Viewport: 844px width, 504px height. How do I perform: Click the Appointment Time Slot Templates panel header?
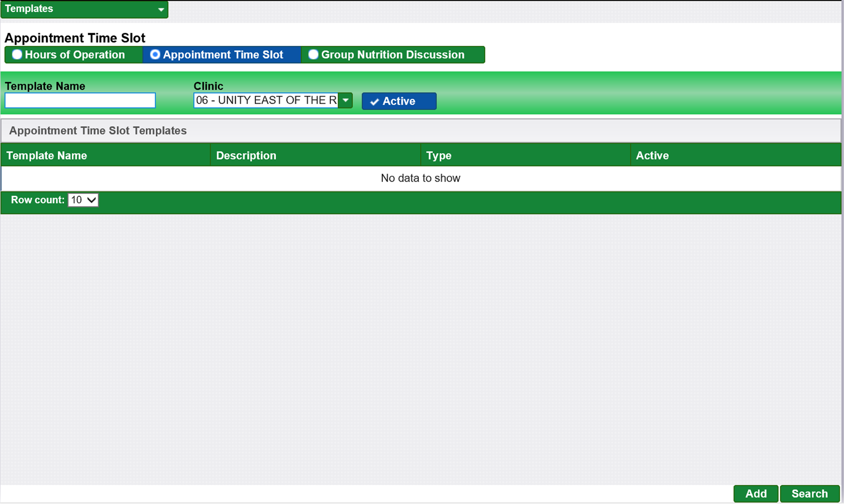pyautogui.click(x=98, y=131)
